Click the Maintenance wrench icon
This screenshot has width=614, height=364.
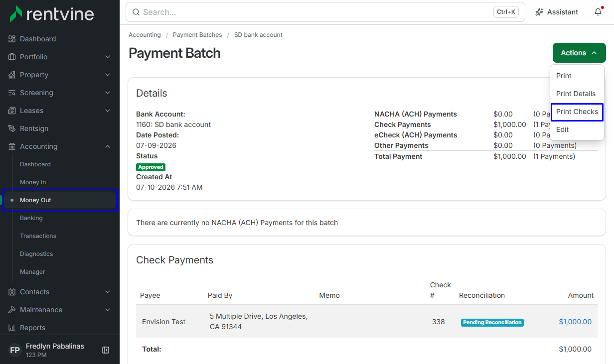(12, 310)
